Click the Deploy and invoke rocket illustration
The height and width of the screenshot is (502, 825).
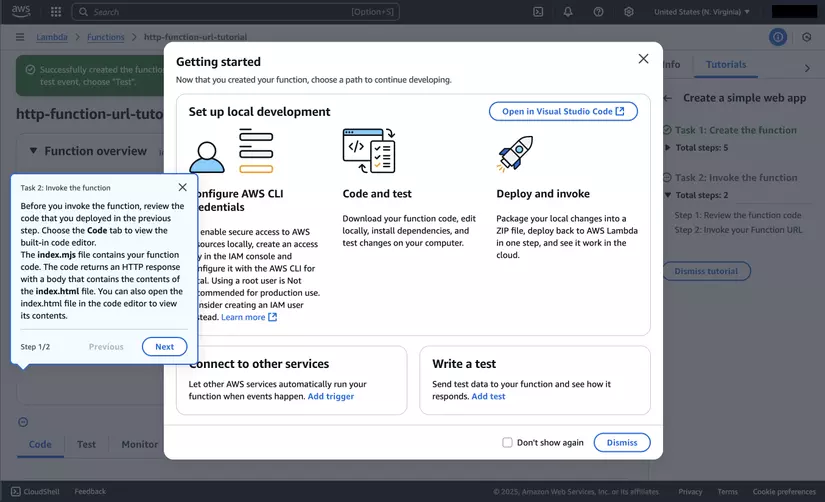(515, 153)
